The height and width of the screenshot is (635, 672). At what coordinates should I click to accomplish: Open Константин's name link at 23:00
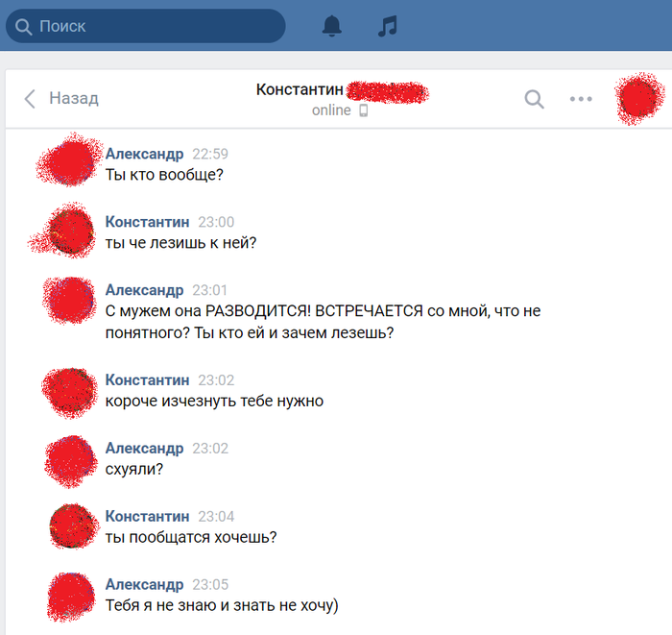click(x=148, y=222)
